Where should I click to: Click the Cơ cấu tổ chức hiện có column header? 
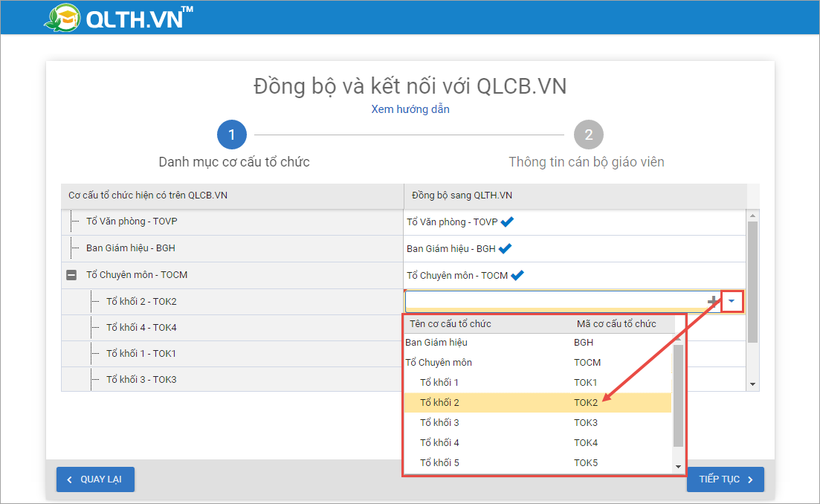tap(232, 196)
